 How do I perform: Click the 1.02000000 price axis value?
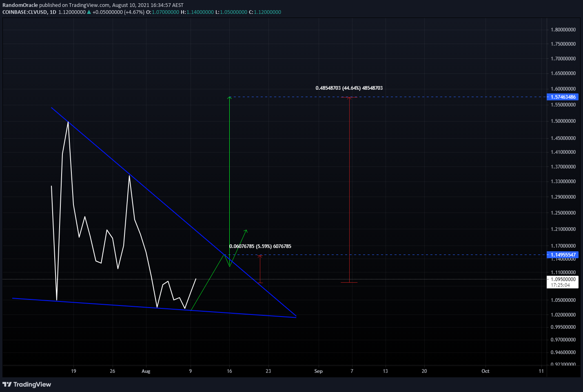tap(563, 315)
